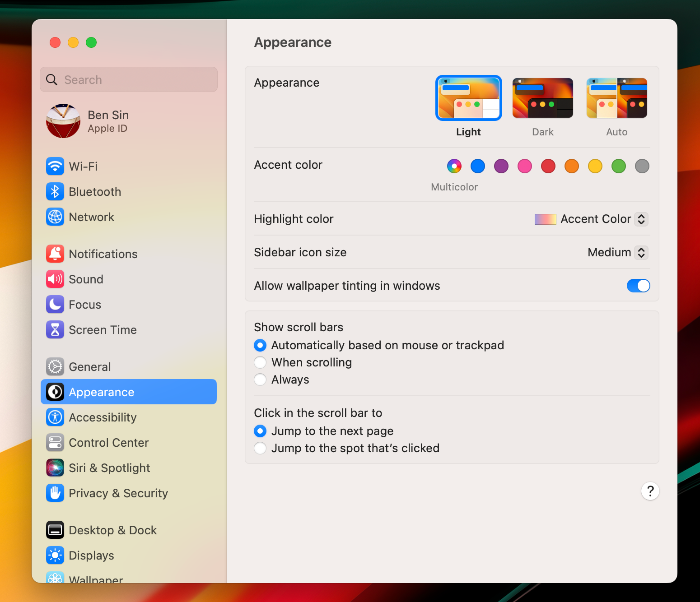The image size is (700, 602).
Task: Go to Privacy & Security label
Action: (118, 493)
